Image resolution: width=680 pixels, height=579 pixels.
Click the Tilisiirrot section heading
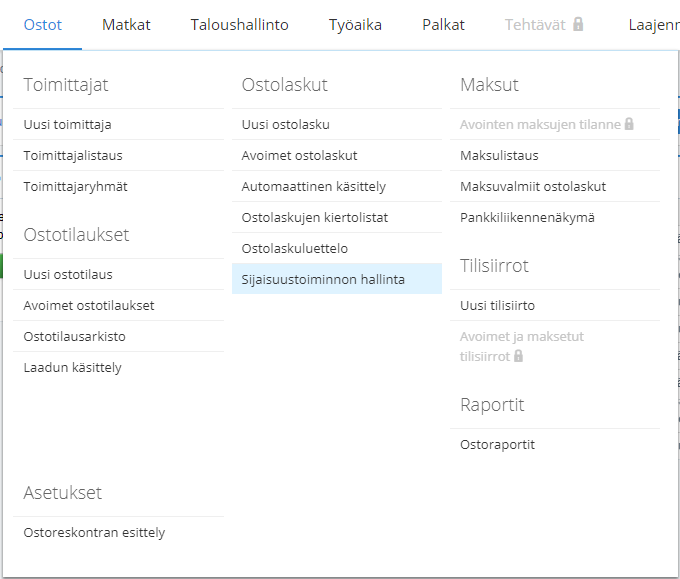tap(494, 265)
